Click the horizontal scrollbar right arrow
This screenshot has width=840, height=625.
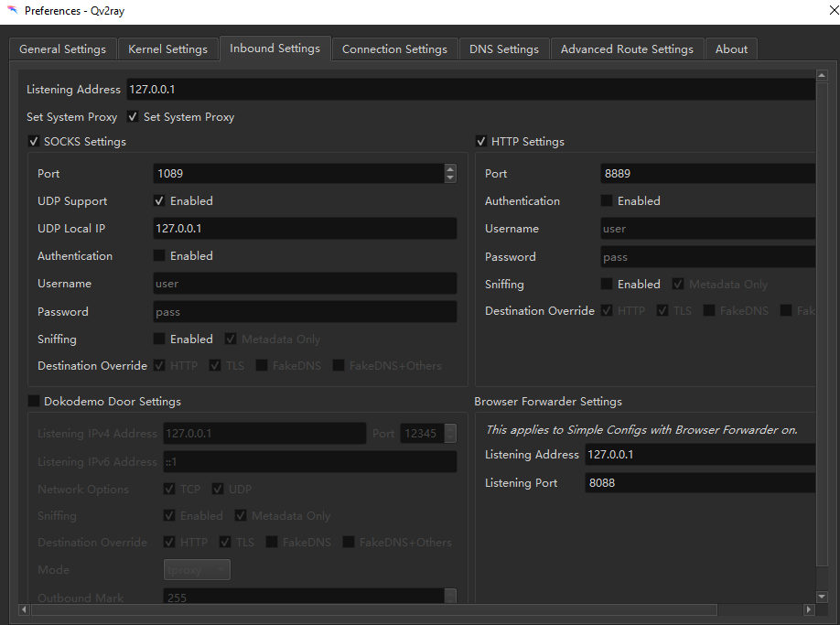pyautogui.click(x=809, y=609)
